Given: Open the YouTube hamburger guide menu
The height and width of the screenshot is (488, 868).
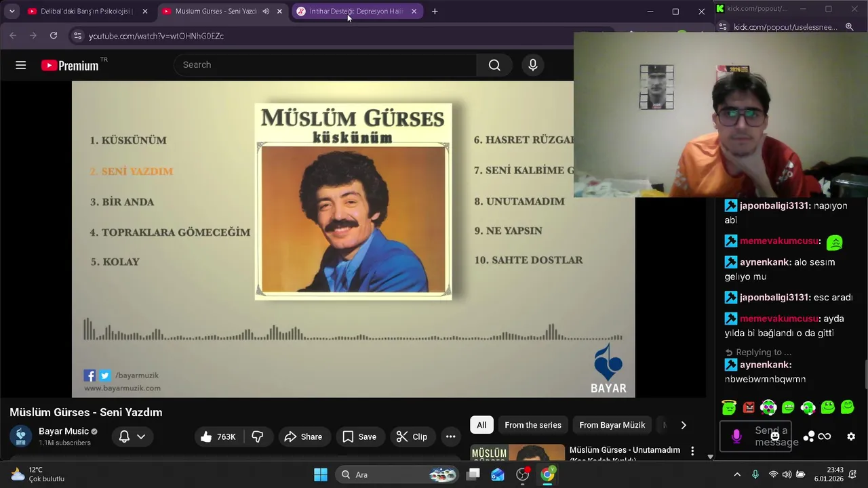Looking at the screenshot, I should click(x=21, y=65).
